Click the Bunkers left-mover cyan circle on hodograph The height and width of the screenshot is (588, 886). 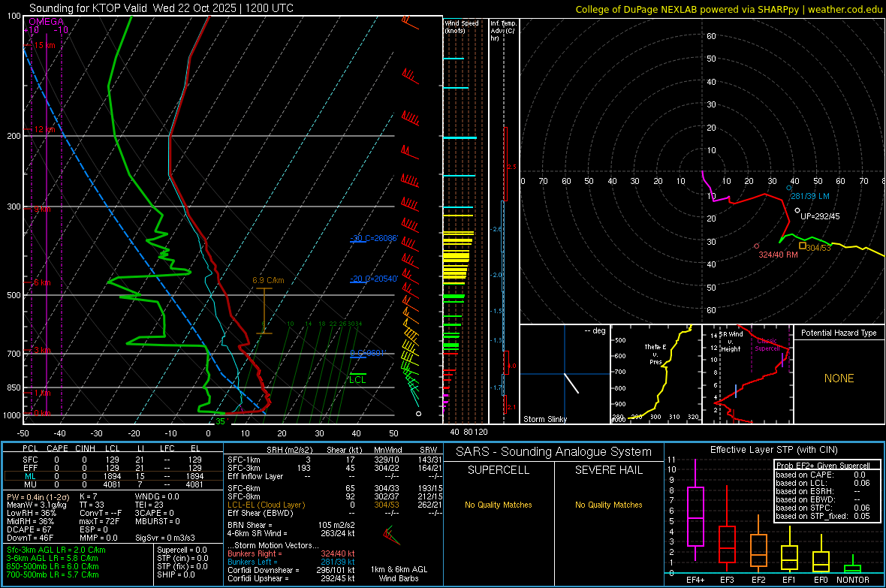(x=789, y=188)
